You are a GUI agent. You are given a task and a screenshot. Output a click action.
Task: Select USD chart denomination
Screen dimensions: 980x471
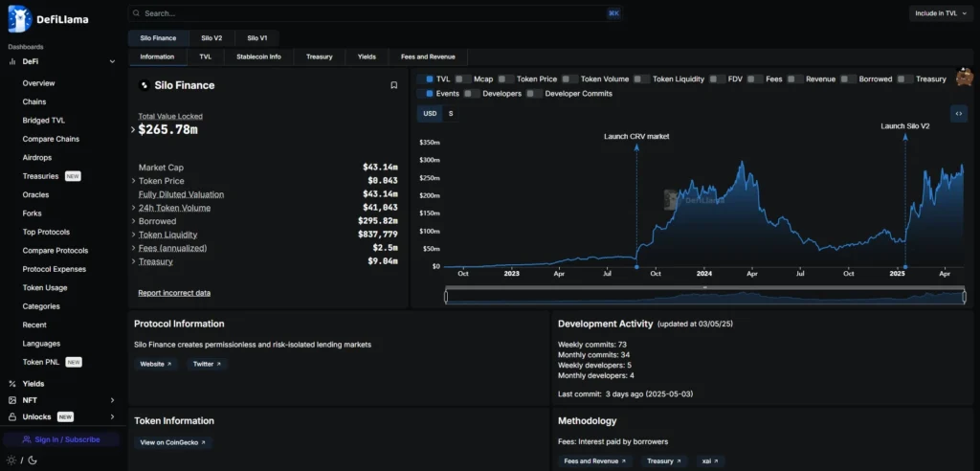point(430,113)
